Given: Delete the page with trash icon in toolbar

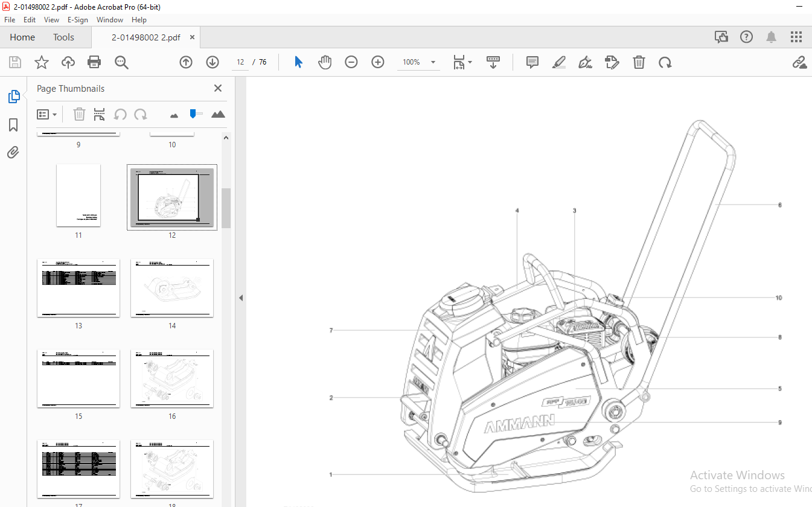Looking at the screenshot, I should click(x=639, y=62).
